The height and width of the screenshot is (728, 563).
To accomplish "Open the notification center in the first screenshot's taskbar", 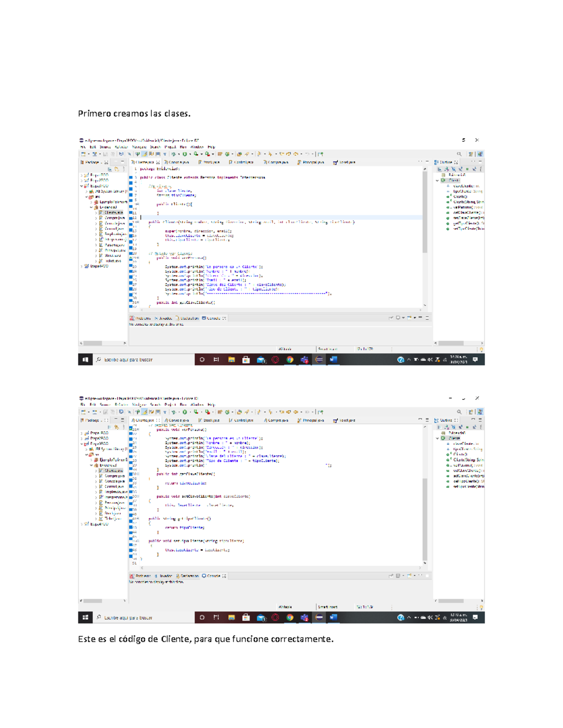I will (475, 360).
